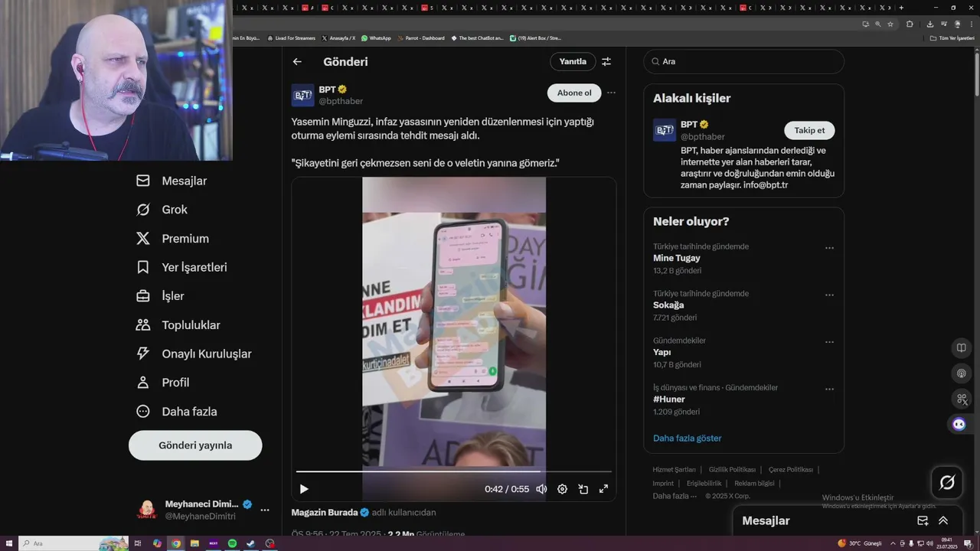980x551 pixels.
Task: Open Gizlilik Politikası footer link
Action: [x=732, y=470]
